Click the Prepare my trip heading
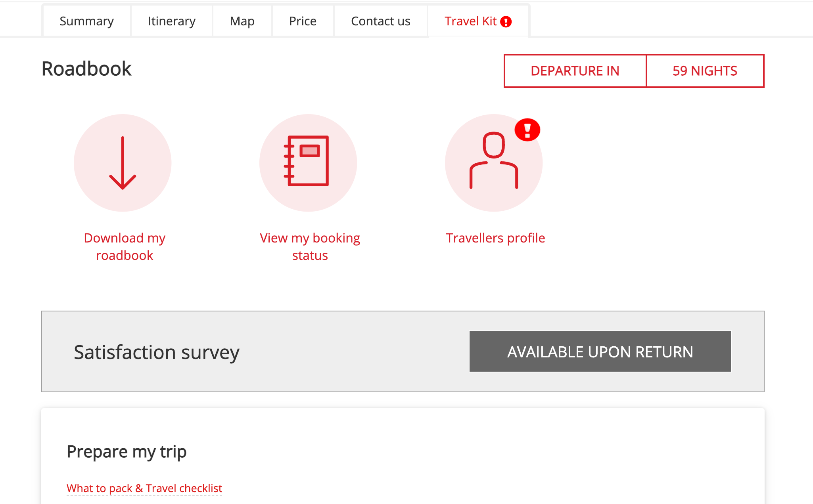The width and height of the screenshot is (813, 504). coord(127,452)
